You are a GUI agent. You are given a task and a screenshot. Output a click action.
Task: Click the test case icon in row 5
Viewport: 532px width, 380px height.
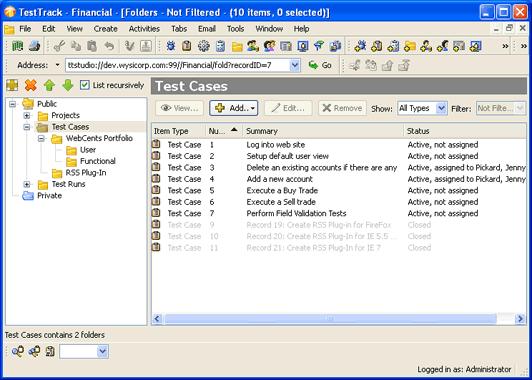click(x=156, y=190)
